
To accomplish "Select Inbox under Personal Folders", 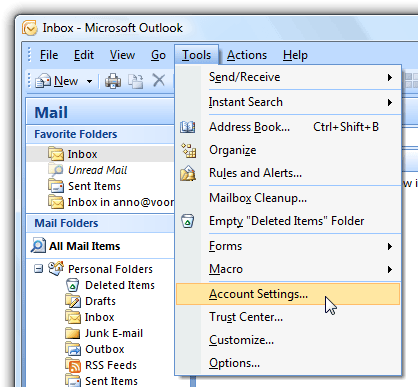I will point(99,317).
